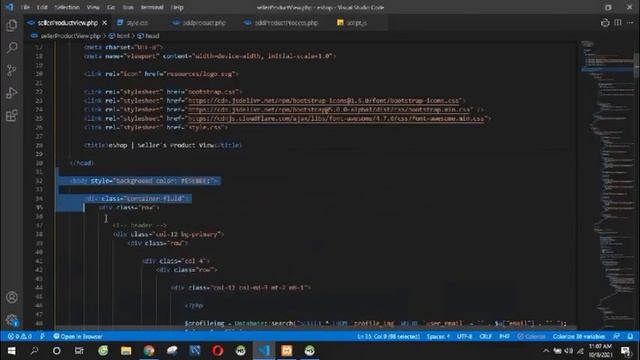Image resolution: width=640 pixels, height=360 pixels.
Task: Click the Colorize 38 variables status entry
Action: coord(579,336)
